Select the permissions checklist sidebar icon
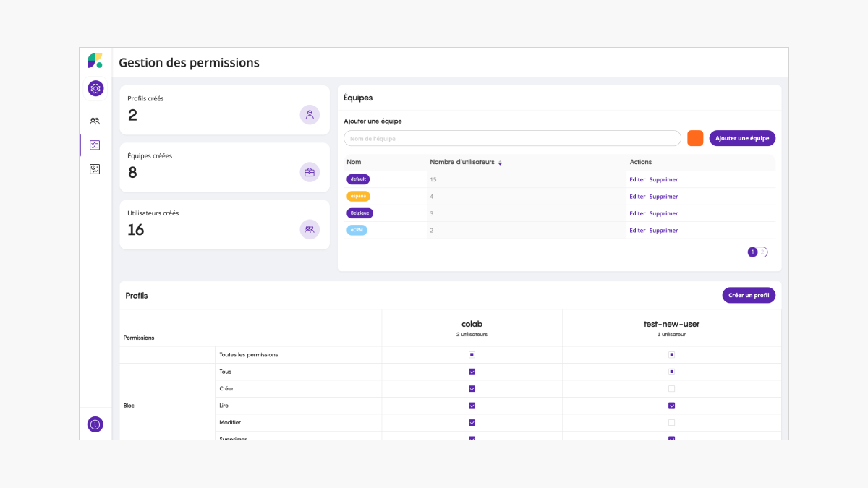 [x=95, y=145]
